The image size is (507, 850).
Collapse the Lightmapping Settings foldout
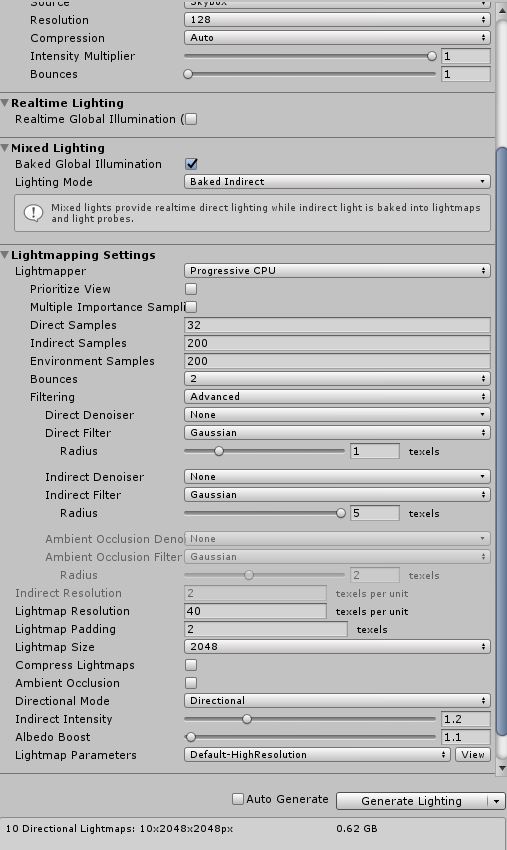pos(5,255)
